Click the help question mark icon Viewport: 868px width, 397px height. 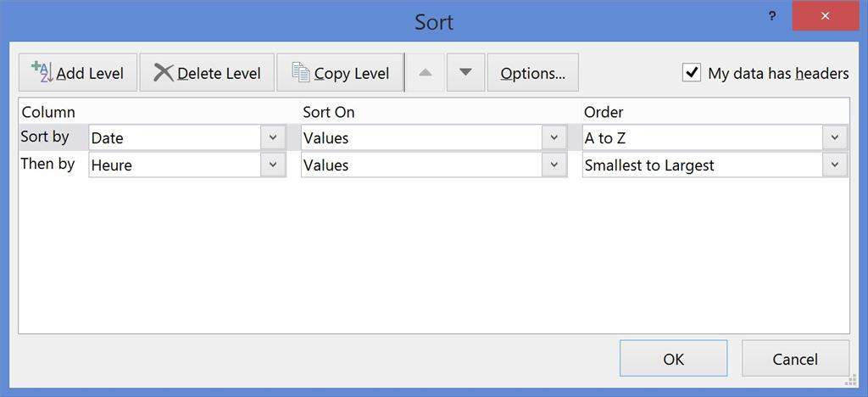point(772,17)
